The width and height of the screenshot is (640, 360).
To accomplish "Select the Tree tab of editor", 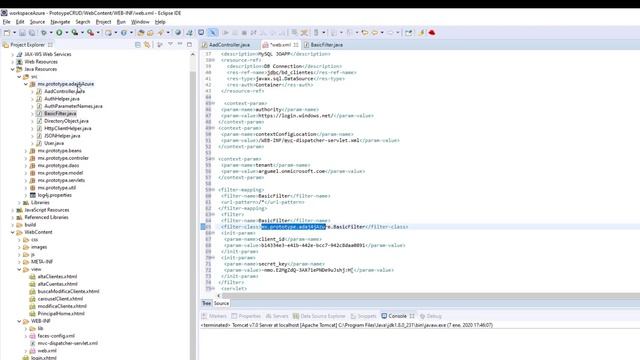I will 207,303.
